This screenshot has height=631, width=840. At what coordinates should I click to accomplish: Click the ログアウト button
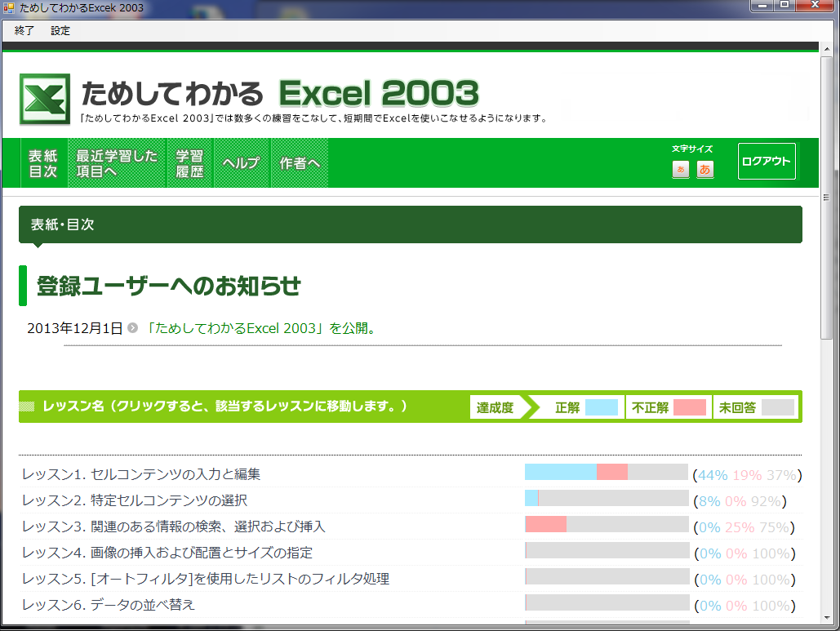(x=767, y=162)
